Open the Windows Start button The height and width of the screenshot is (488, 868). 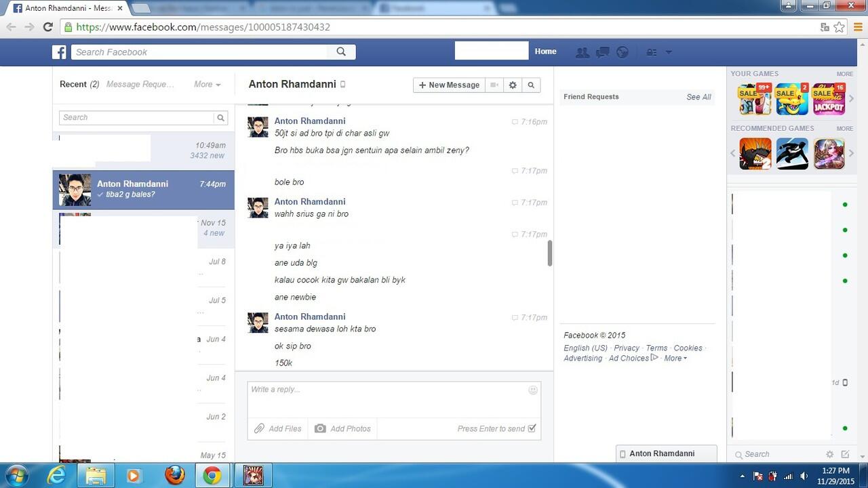[16, 475]
